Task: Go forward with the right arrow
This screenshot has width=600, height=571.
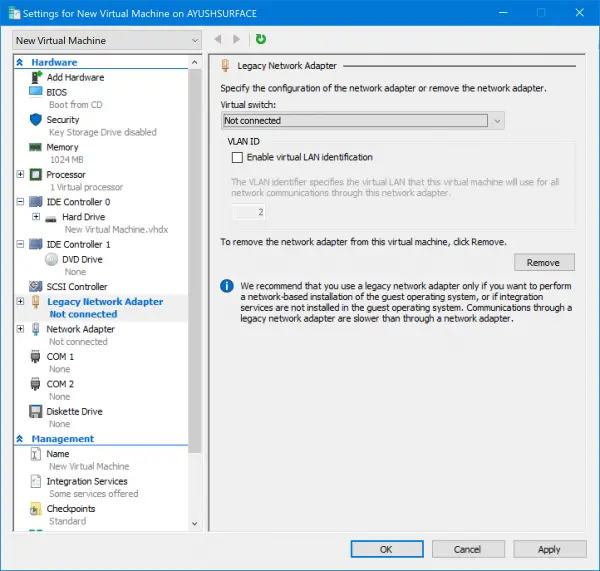Action: coord(236,39)
